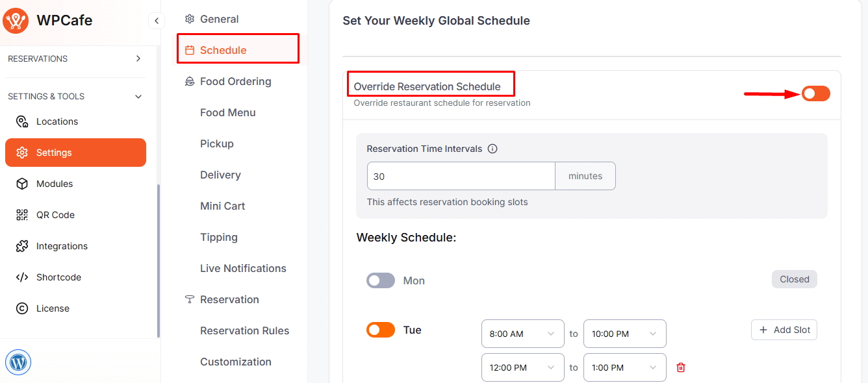Disable Override Reservation Schedule toggle
The height and width of the screenshot is (383, 868).
point(815,93)
